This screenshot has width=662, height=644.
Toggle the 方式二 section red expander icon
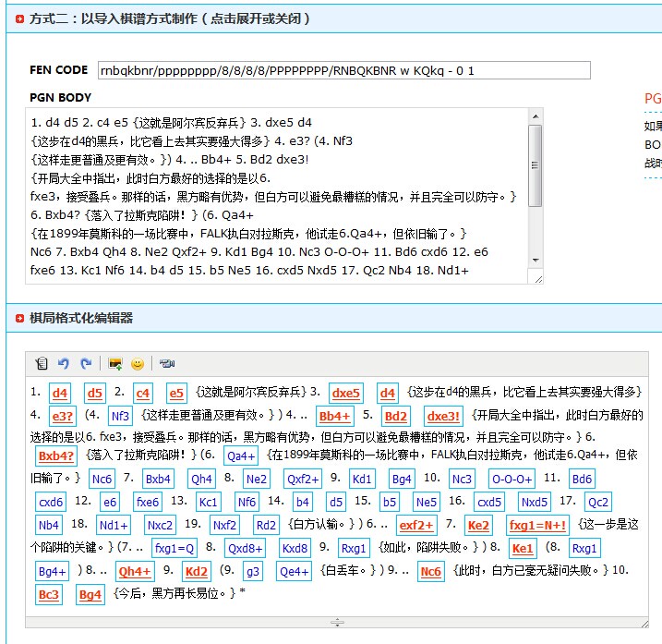[x=19, y=19]
